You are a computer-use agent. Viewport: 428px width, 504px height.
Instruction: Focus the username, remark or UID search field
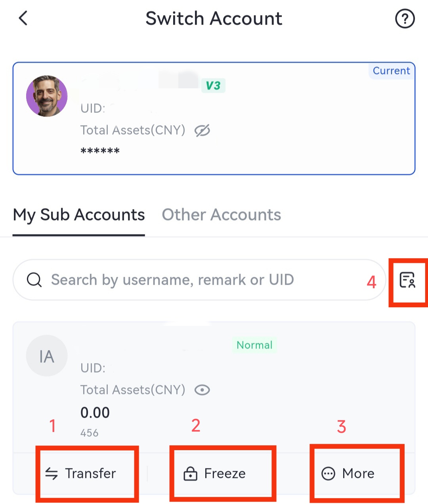(x=198, y=280)
